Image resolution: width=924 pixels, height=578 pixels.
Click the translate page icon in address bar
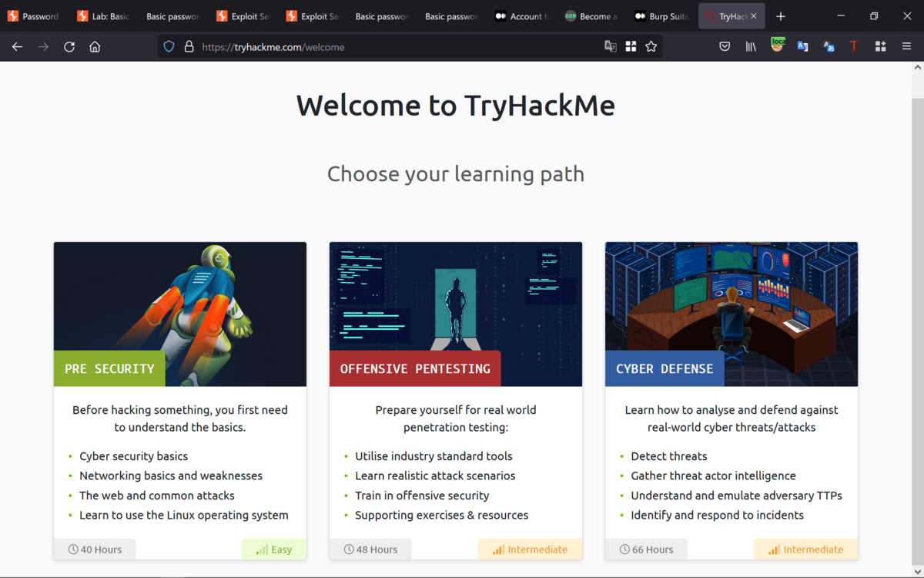[x=611, y=47]
